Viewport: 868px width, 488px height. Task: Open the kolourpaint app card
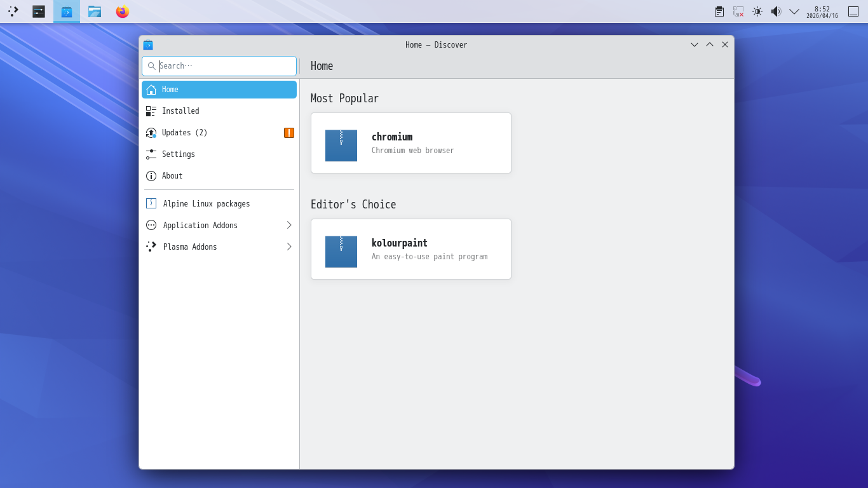411,249
